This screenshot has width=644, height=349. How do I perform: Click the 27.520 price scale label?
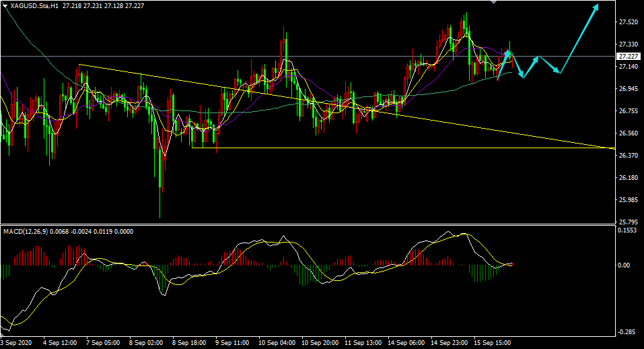[628, 22]
